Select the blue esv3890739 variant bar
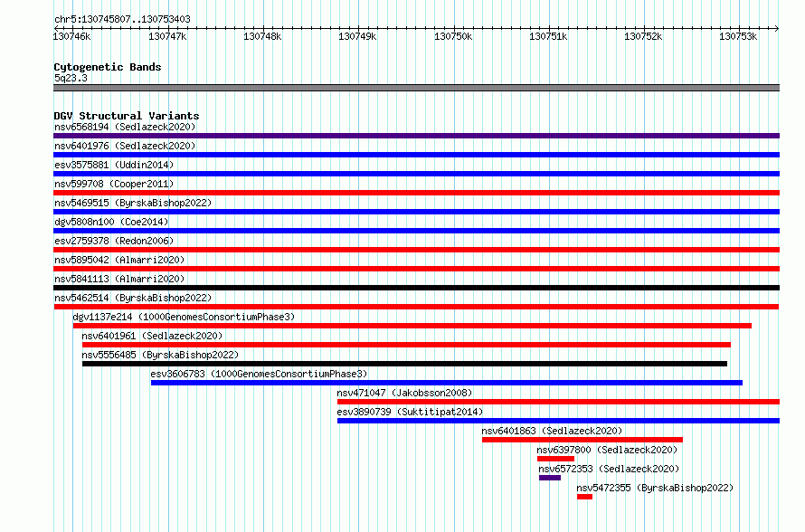 559,421
